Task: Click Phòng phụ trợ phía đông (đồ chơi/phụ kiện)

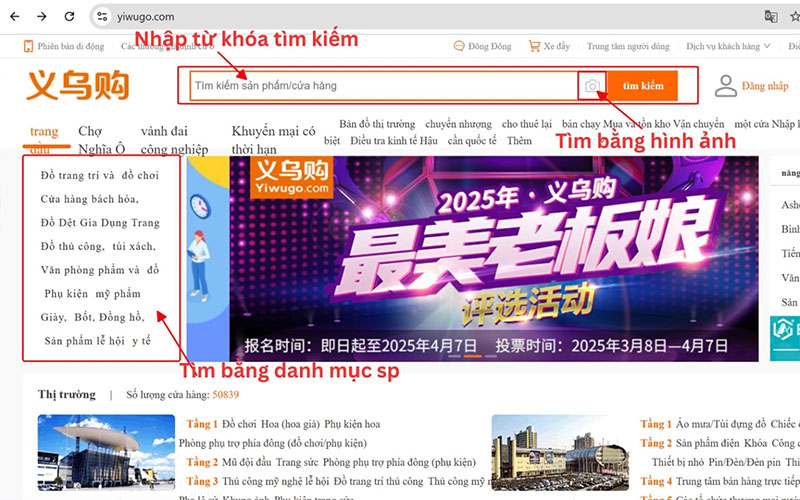Action: (x=272, y=443)
